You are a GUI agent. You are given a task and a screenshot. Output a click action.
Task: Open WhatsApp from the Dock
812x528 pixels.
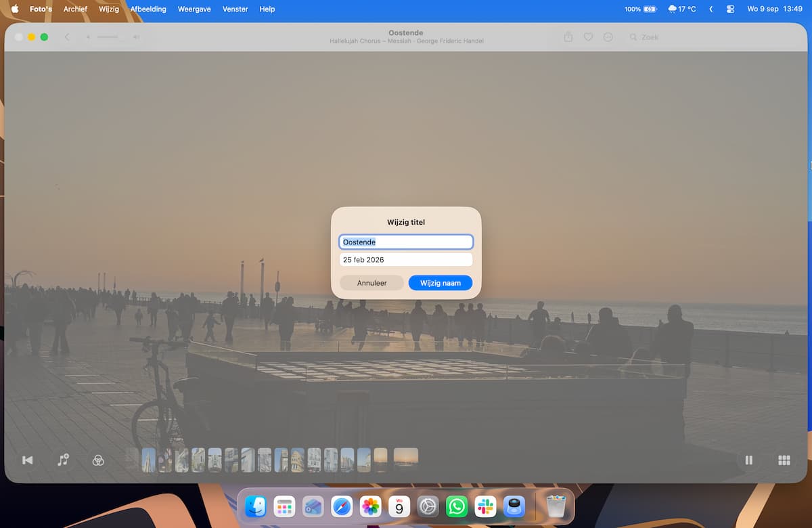[457, 506]
